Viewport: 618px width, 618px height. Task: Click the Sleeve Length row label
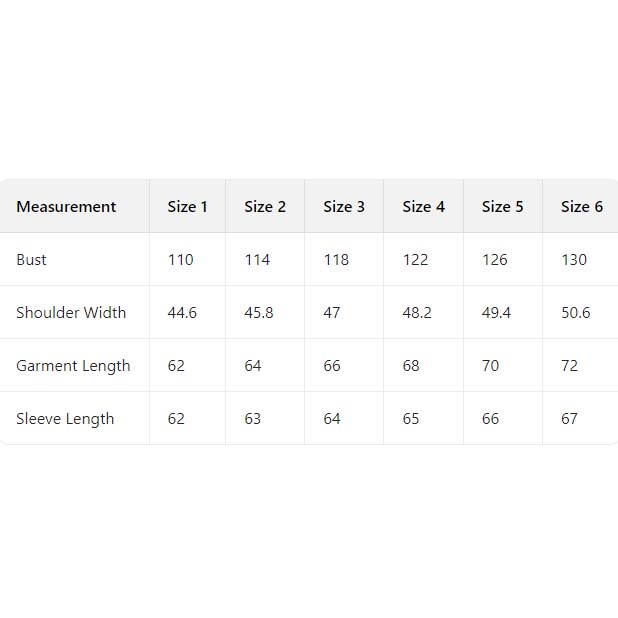(65, 419)
